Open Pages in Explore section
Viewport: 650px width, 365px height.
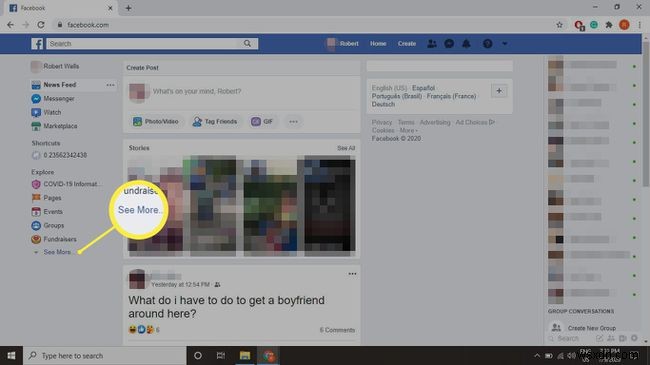tap(46, 198)
